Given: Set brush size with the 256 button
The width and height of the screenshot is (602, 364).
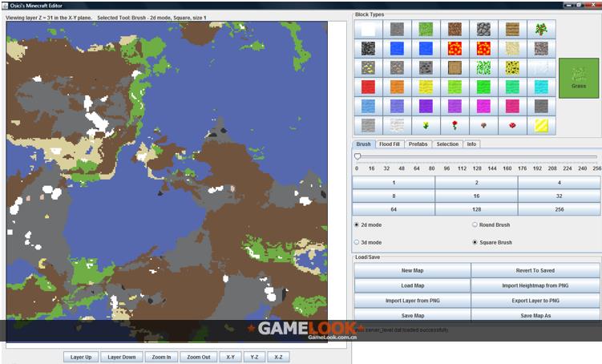Looking at the screenshot, I should [559, 209].
